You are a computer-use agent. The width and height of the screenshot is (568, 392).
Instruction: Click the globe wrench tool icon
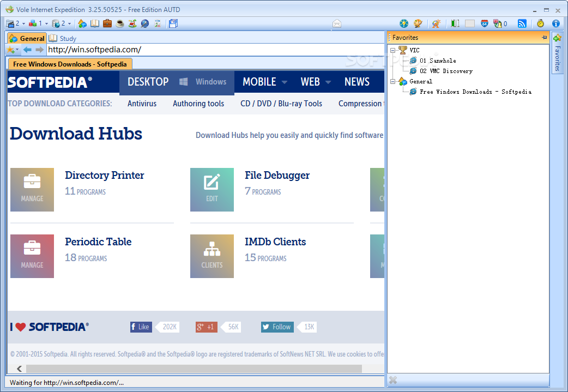click(145, 23)
